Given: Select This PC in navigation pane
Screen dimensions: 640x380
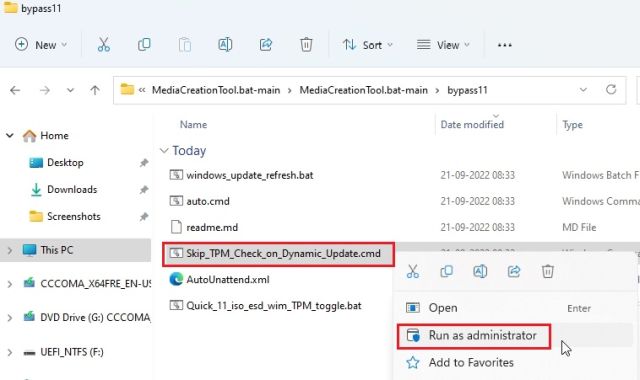Looking at the screenshot, I should (57, 250).
